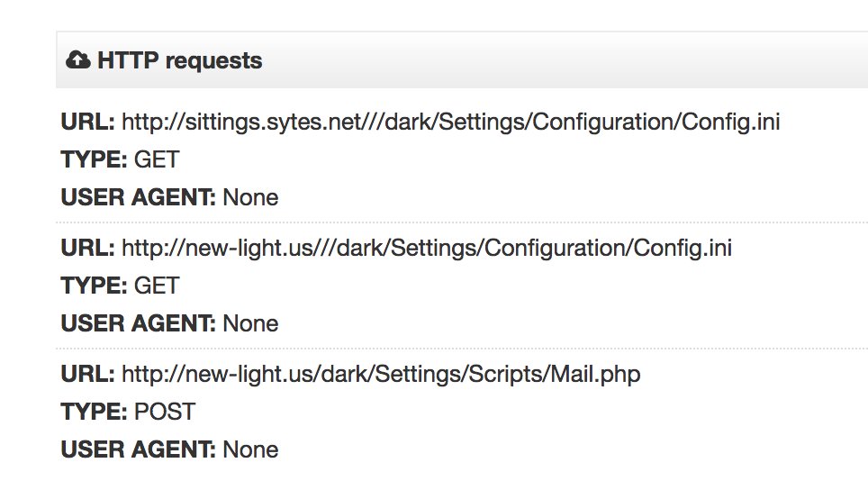Select GET type of new-light.us Config.ini request
The image size is (868, 490).
pos(157,286)
